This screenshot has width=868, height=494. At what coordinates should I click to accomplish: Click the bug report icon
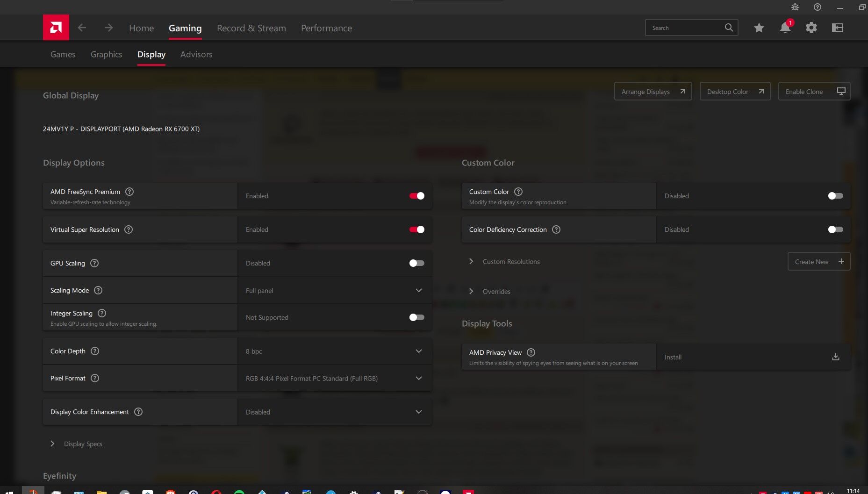[x=795, y=7]
